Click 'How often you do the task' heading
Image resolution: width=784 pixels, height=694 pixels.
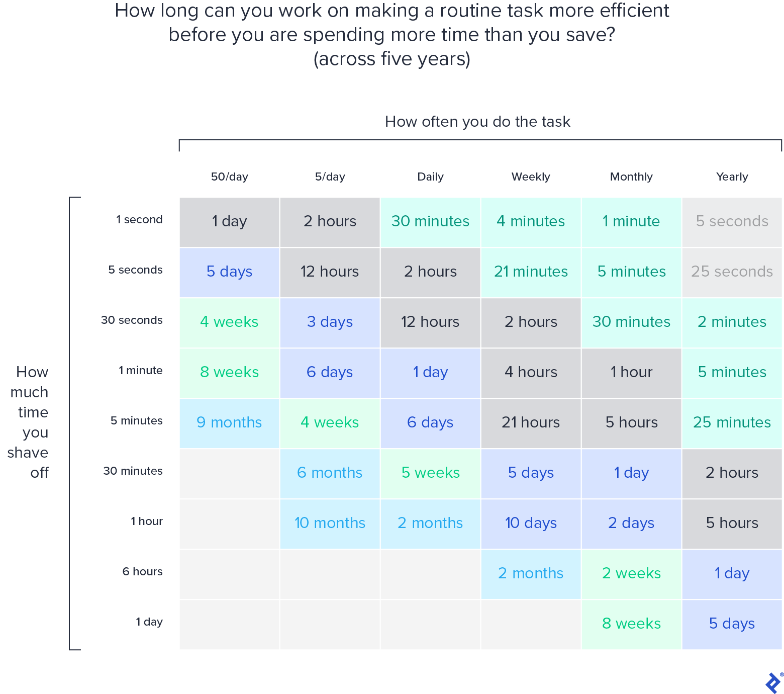477,122
